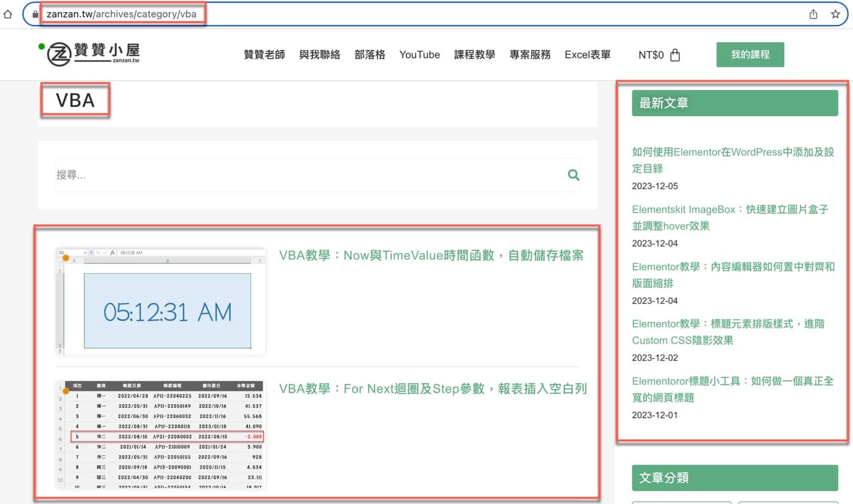Open the 內容編輯器如何置中對齊和版面縮排 post
Viewport: 853px width, 504px height.
[734, 275]
